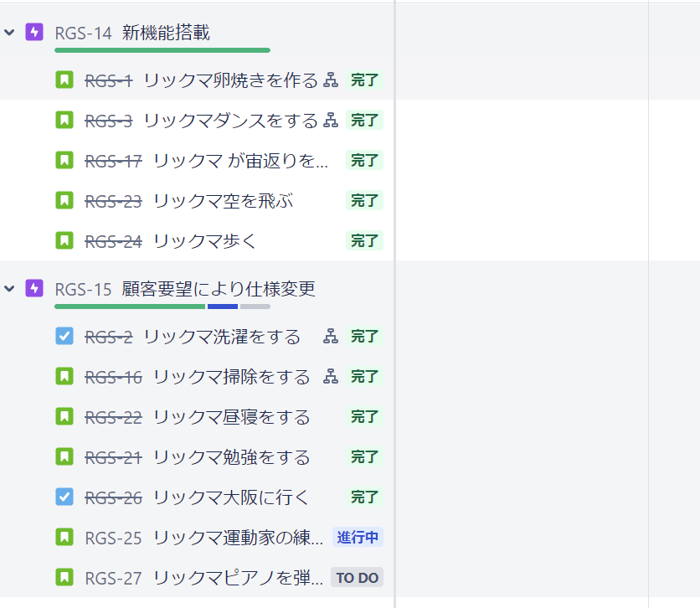Viewport: 700px width, 608px height.
Task: Collapse the RGS-14 新機能搭載 epic
Action: click(10, 33)
